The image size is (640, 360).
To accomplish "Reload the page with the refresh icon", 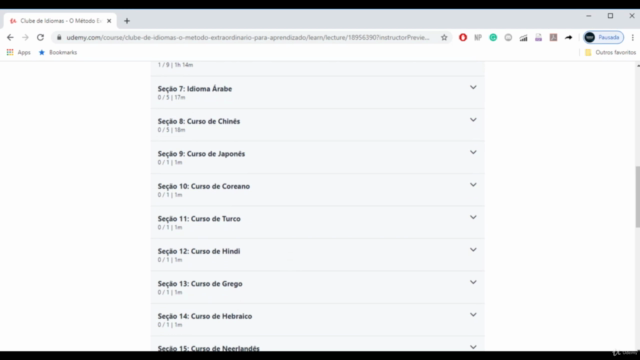I will [40, 38].
